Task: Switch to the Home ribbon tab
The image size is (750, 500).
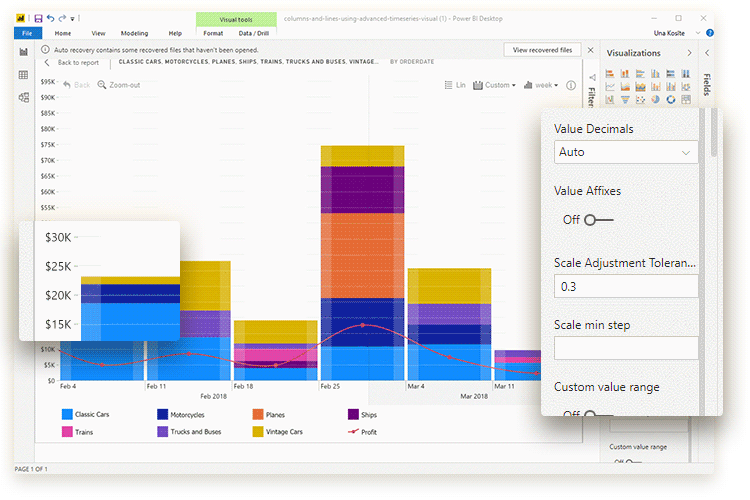Action: [x=63, y=33]
